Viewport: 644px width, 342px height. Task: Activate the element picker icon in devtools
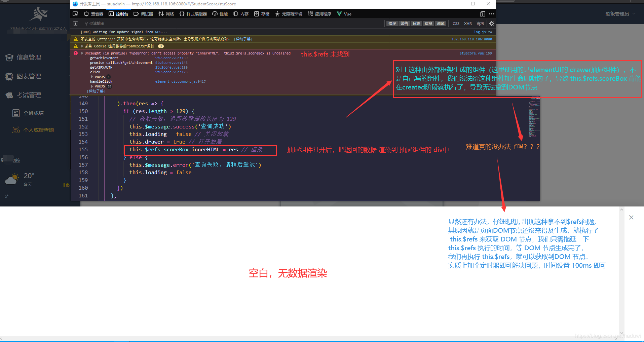75,14
